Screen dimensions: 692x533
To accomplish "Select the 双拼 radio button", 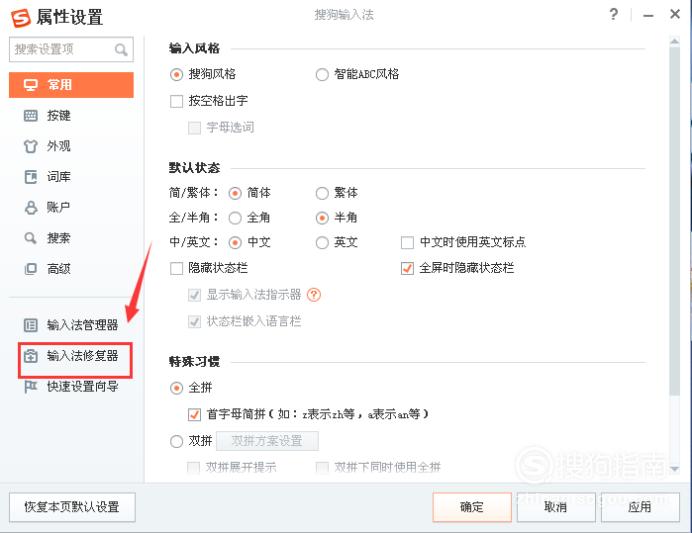I will (176, 441).
